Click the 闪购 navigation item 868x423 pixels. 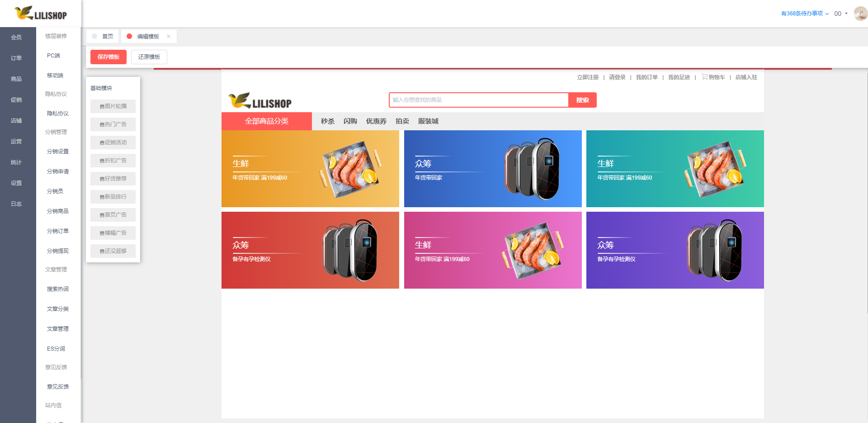pyautogui.click(x=350, y=121)
